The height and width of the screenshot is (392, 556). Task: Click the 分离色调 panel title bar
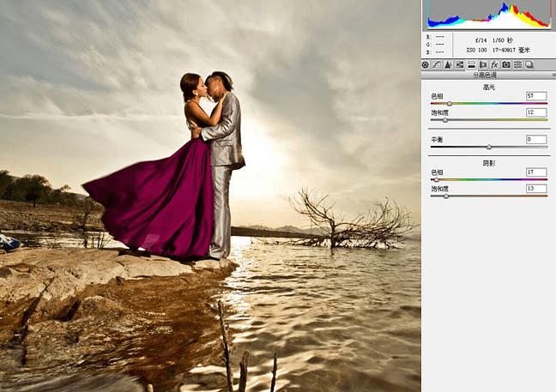pos(488,75)
